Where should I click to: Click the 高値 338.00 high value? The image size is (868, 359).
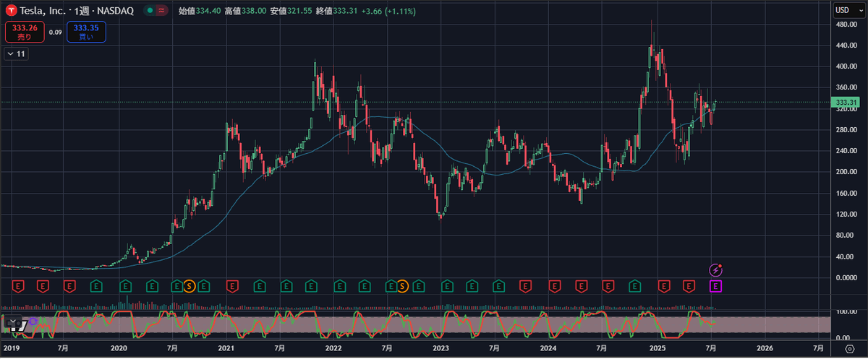(246, 10)
